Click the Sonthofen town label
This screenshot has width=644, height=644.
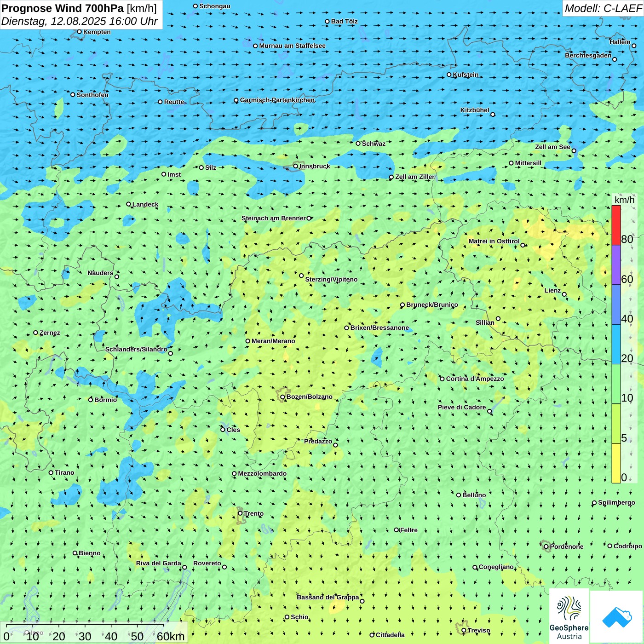(x=92, y=95)
